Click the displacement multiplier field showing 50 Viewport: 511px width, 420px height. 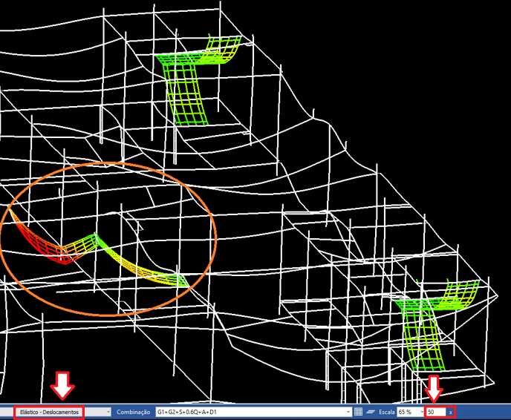tap(437, 412)
